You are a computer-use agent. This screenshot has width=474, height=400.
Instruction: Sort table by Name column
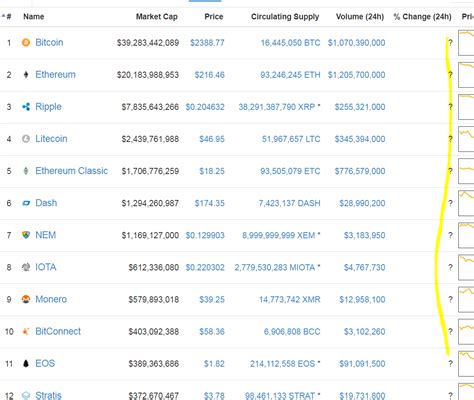(x=34, y=16)
